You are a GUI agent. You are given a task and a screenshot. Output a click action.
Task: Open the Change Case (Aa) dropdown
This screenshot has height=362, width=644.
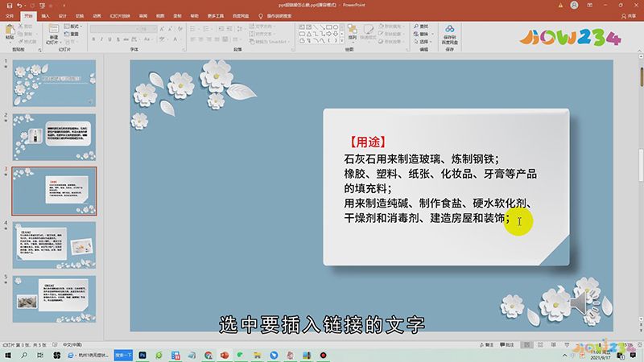tap(147, 39)
